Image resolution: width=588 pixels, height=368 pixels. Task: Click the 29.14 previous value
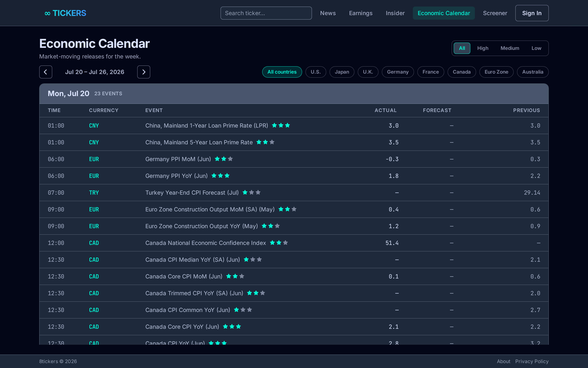click(x=532, y=193)
